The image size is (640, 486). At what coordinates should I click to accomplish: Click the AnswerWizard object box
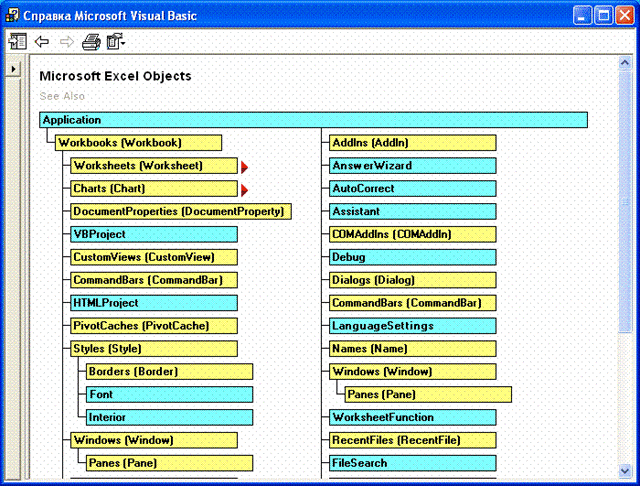coord(413,166)
